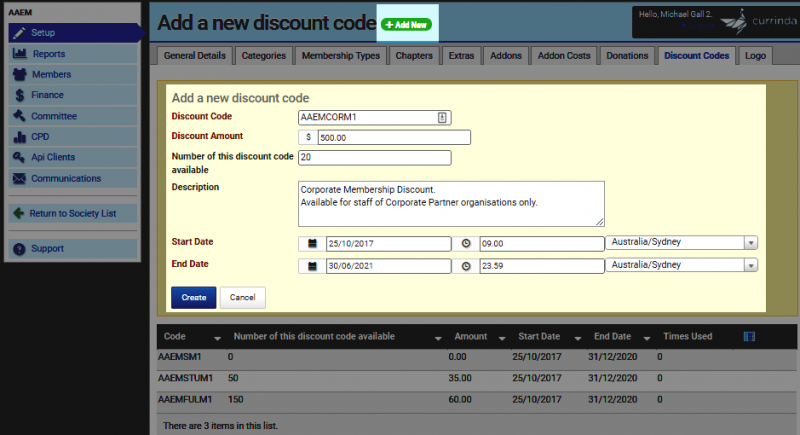Click the chart icon beside Reports

click(x=19, y=53)
